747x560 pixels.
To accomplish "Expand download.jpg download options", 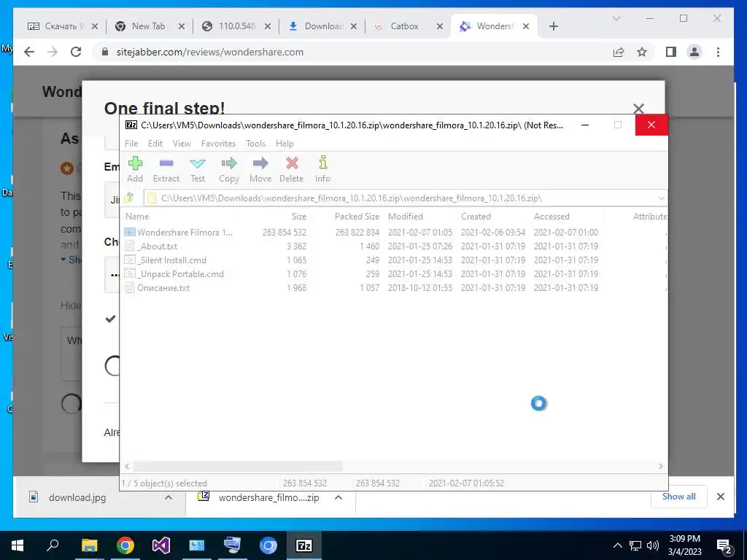I will click(x=169, y=497).
